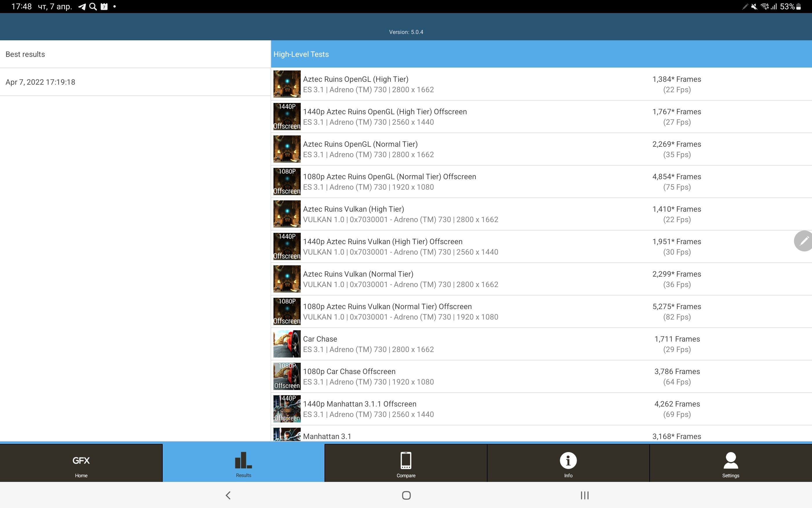Select the Manhattan 3.1 row title
This screenshot has height=508, width=812.
point(327,436)
